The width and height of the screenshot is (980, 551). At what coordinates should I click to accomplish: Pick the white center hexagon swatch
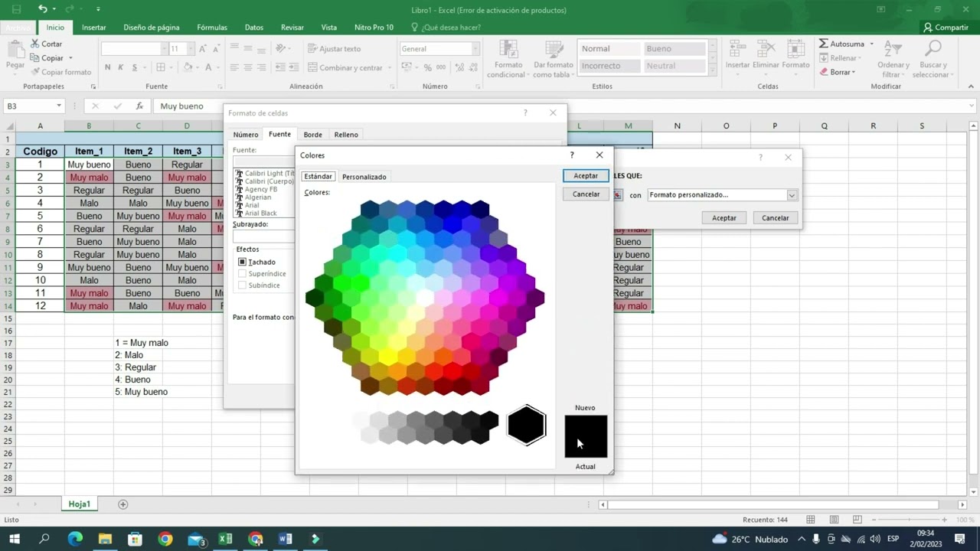[x=425, y=298]
